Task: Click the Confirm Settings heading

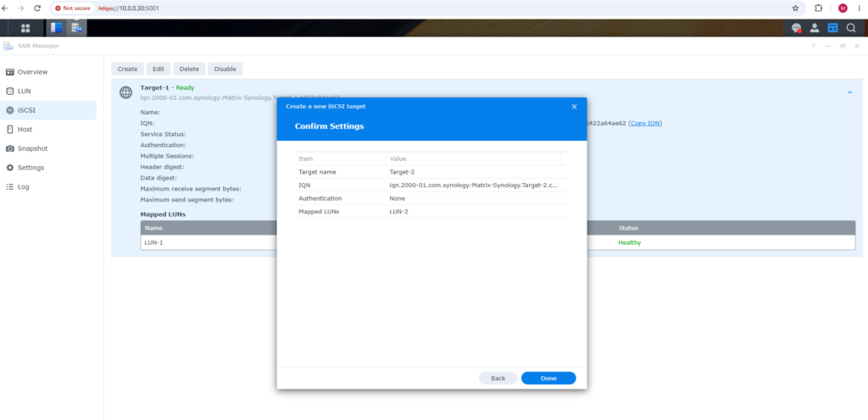Action: [x=330, y=126]
